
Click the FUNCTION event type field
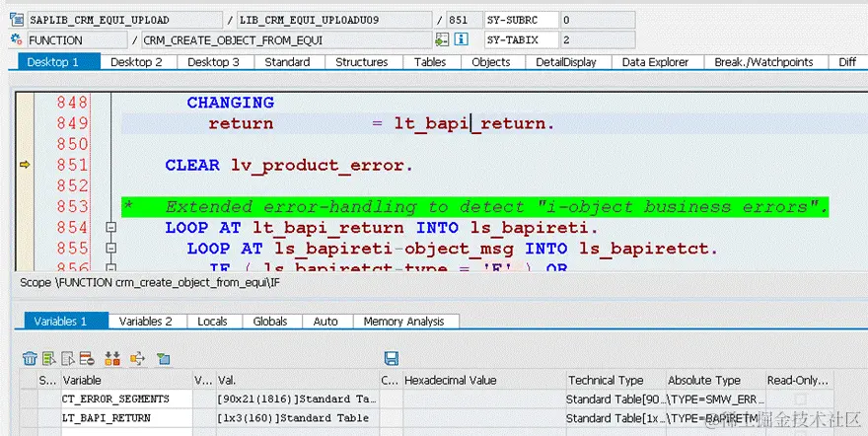coord(77,39)
